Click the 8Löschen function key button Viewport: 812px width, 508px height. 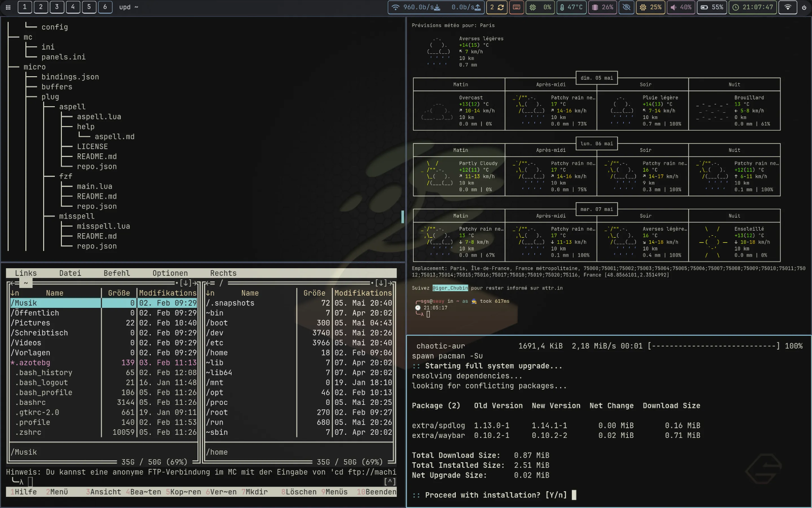[x=299, y=492]
